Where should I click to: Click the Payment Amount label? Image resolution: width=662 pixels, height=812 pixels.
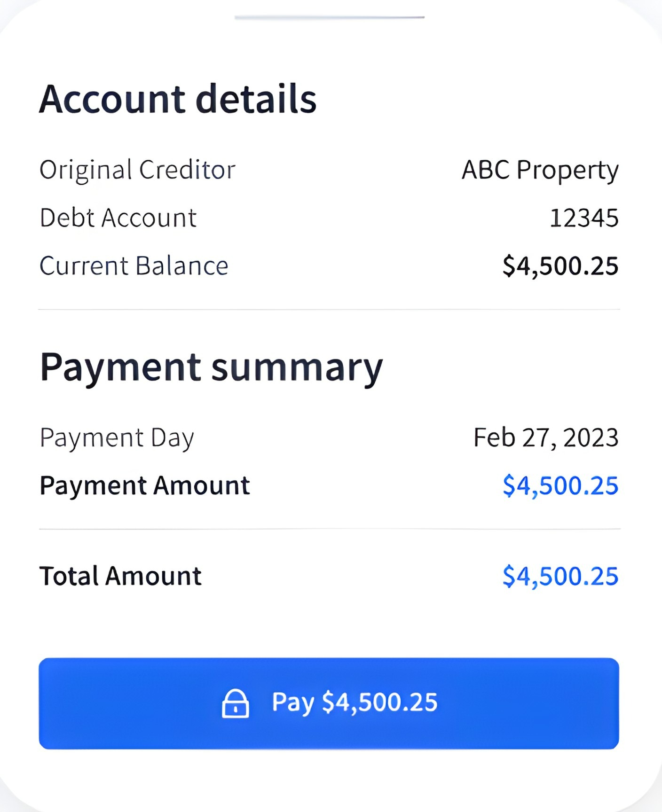point(145,485)
